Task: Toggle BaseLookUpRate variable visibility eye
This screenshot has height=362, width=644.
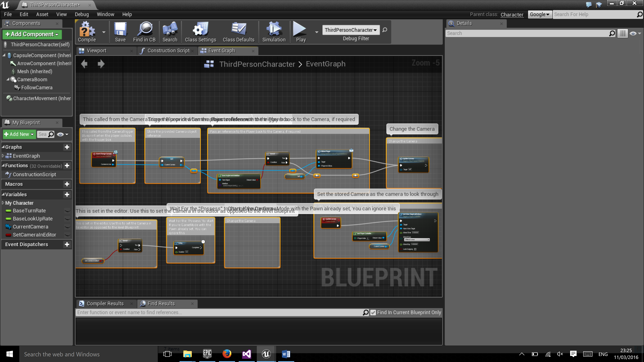Action: [67, 219]
